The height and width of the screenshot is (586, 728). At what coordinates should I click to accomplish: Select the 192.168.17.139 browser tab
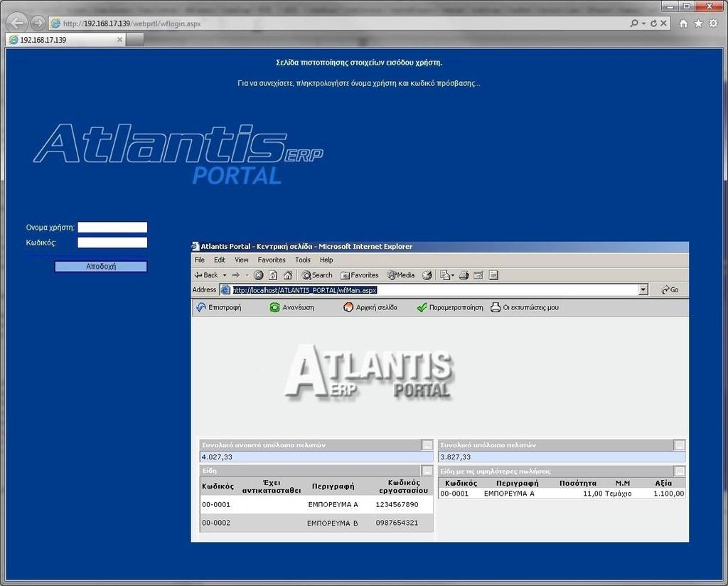(x=65, y=39)
